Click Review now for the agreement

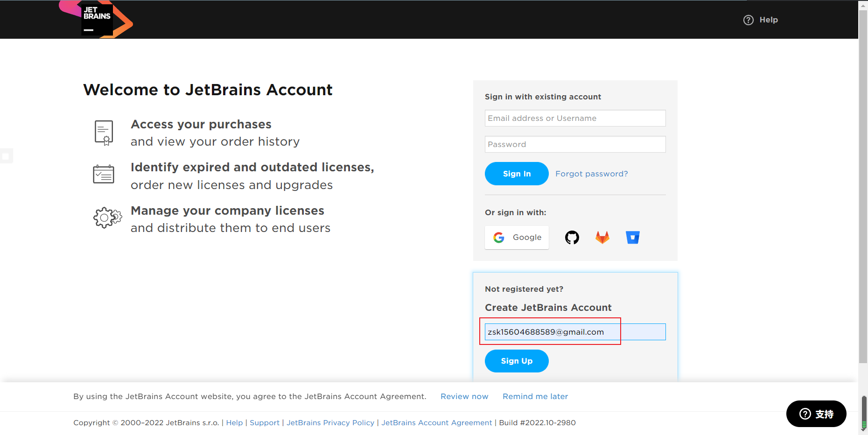coord(464,396)
